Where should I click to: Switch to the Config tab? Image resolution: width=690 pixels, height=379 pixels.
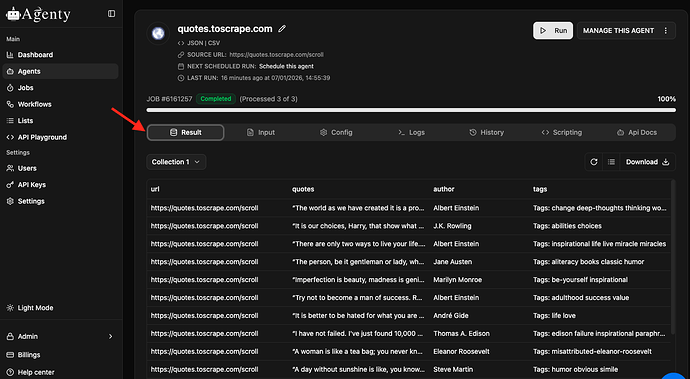tap(336, 132)
